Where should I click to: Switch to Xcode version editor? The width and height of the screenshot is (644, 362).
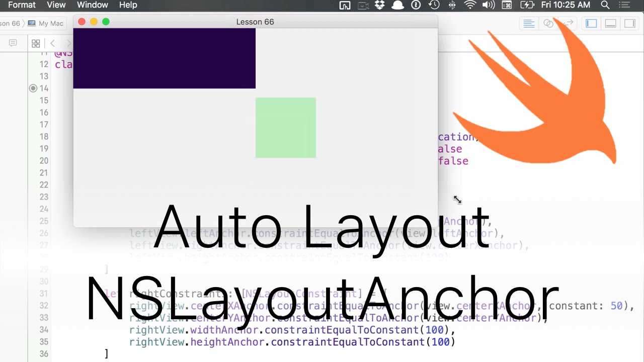pyautogui.click(x=568, y=23)
